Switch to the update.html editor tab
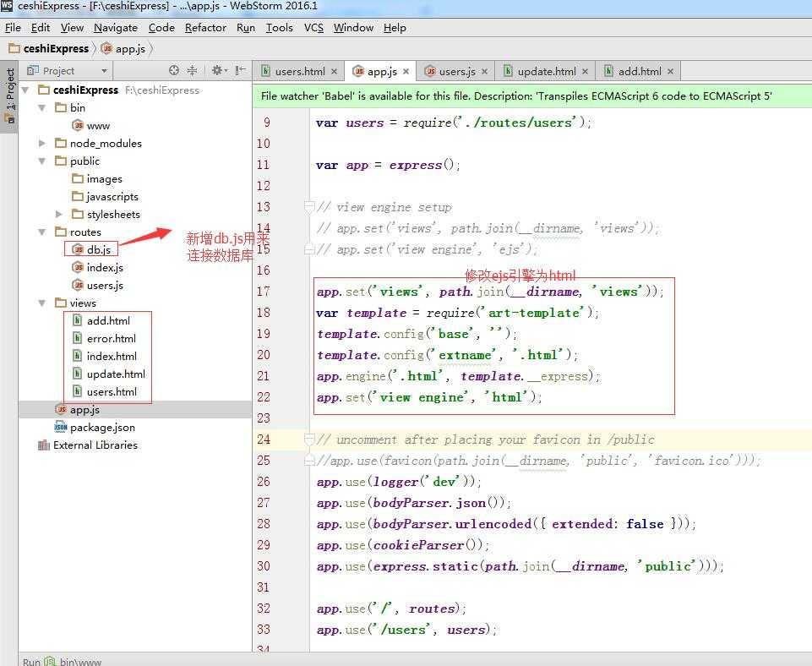Screen dimensions: 812x666 [x=547, y=72]
